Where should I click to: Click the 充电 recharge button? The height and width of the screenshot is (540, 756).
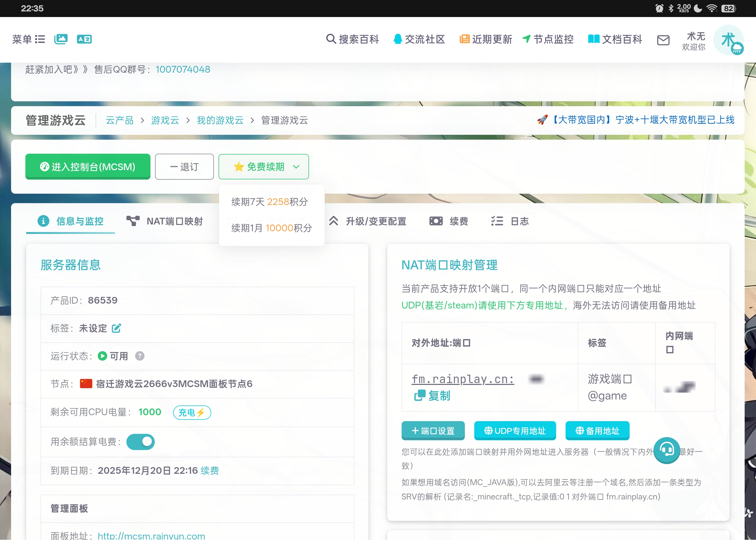point(192,413)
